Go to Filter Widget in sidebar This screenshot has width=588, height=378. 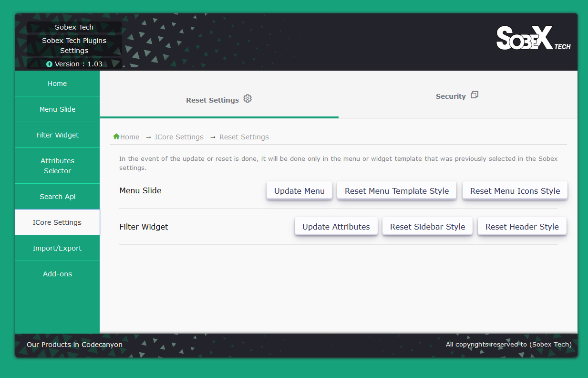tap(57, 135)
